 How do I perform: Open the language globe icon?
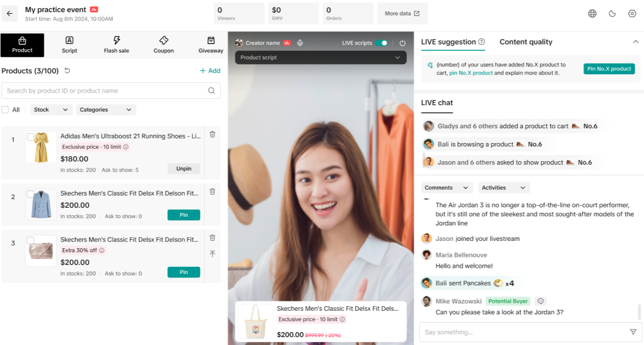592,14
